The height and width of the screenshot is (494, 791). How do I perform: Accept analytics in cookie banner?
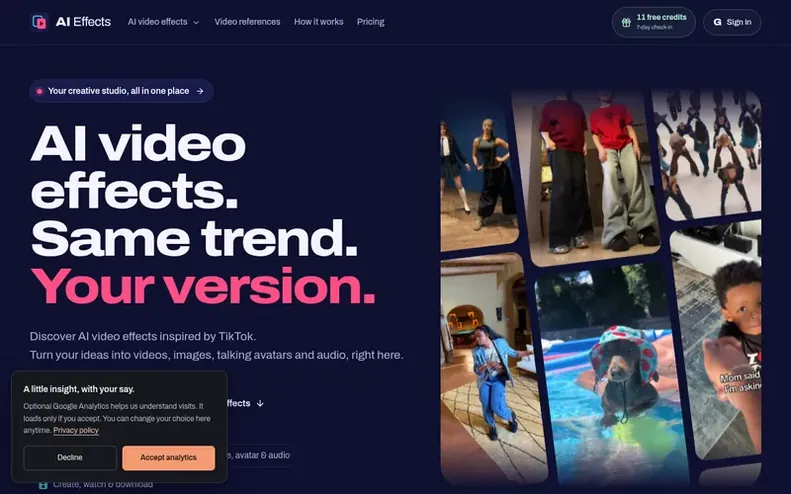point(168,458)
